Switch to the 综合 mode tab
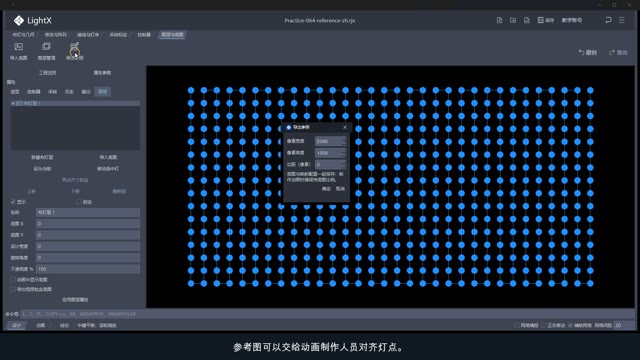640x360 pixels. (64, 325)
